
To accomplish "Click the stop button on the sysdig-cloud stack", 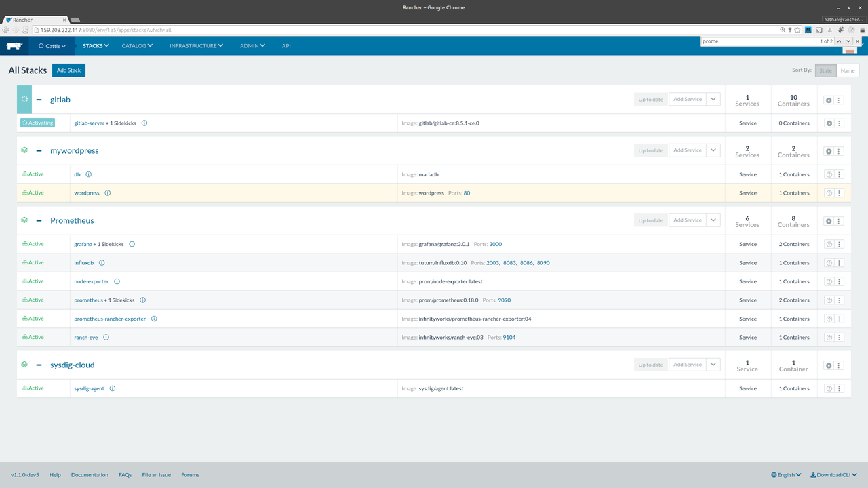I will [829, 365].
